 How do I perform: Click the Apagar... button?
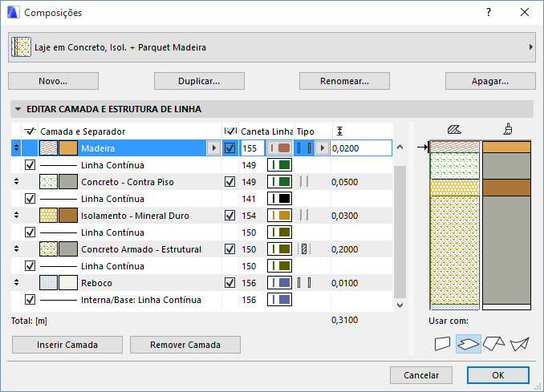pyautogui.click(x=490, y=81)
